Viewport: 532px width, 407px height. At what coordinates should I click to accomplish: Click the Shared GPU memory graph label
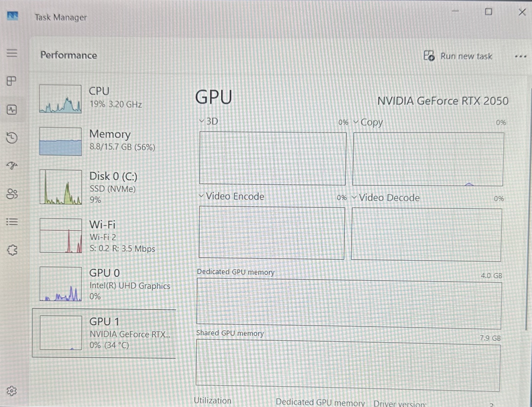tap(230, 333)
